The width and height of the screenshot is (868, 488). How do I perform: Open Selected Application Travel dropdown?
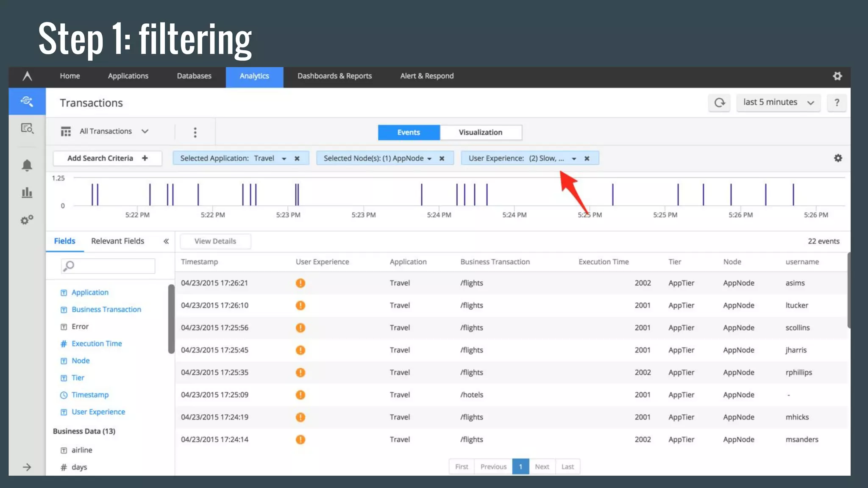click(284, 158)
